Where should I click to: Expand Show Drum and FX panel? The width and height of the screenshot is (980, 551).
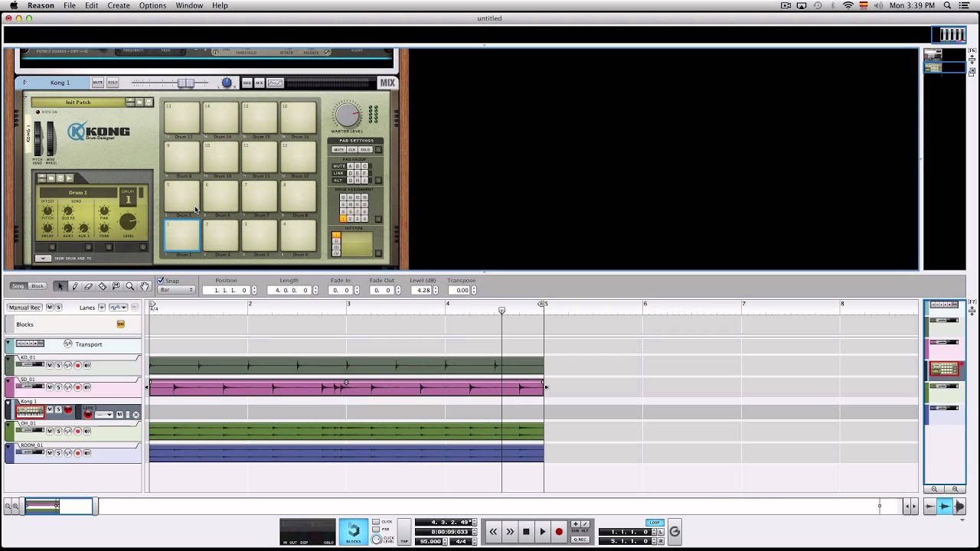tap(44, 259)
